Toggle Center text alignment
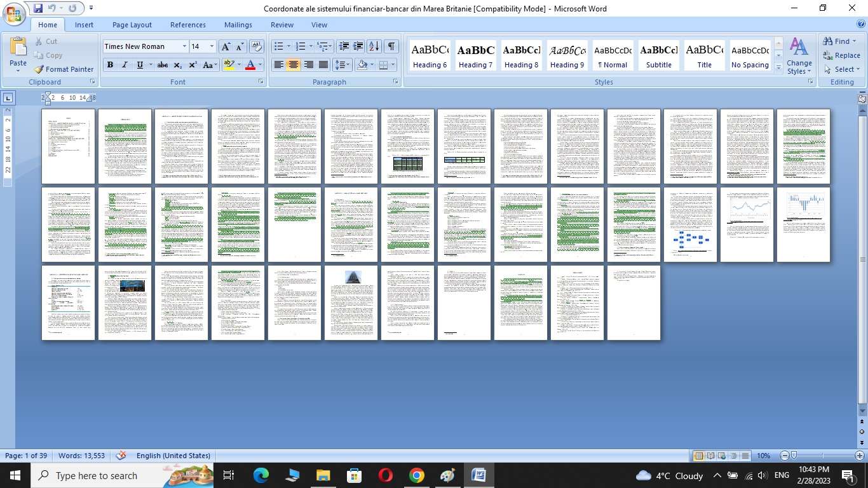Image resolution: width=868 pixels, height=488 pixels. pos(293,65)
